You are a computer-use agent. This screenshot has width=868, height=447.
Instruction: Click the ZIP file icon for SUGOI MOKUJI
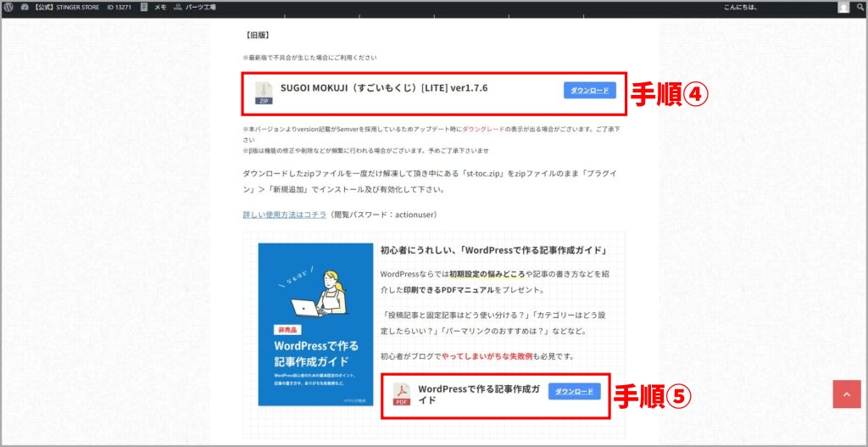pos(264,92)
